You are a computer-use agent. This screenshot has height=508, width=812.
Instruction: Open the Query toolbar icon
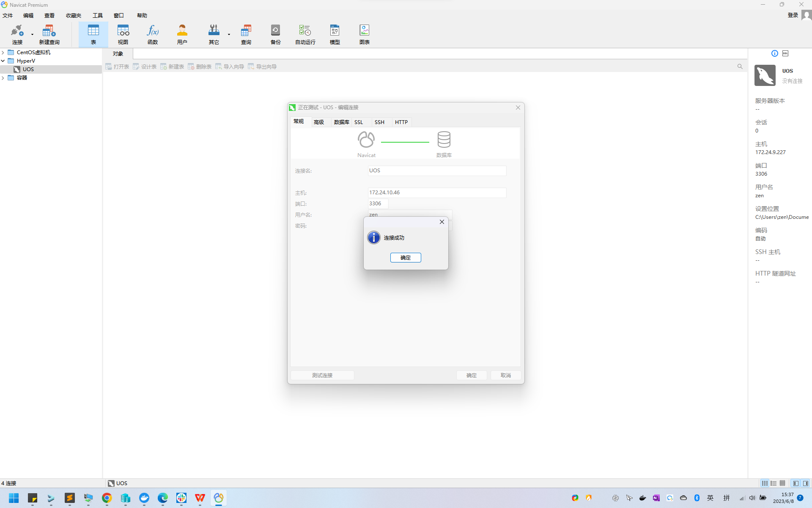click(246, 34)
